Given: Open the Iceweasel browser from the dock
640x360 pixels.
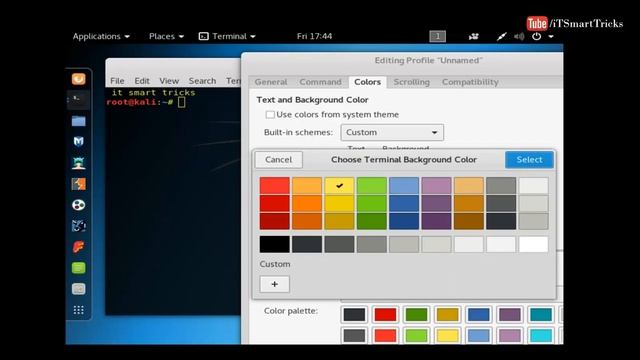Looking at the screenshot, I should click(x=78, y=78).
